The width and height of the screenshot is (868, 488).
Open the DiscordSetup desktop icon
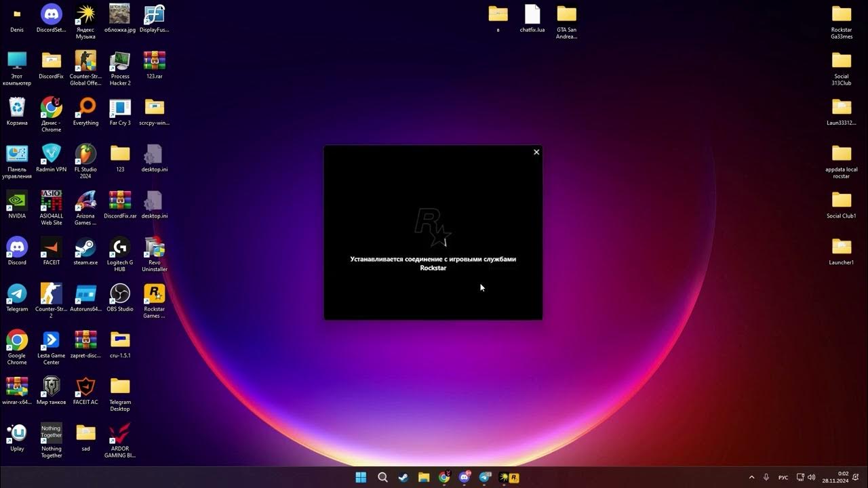coord(52,18)
